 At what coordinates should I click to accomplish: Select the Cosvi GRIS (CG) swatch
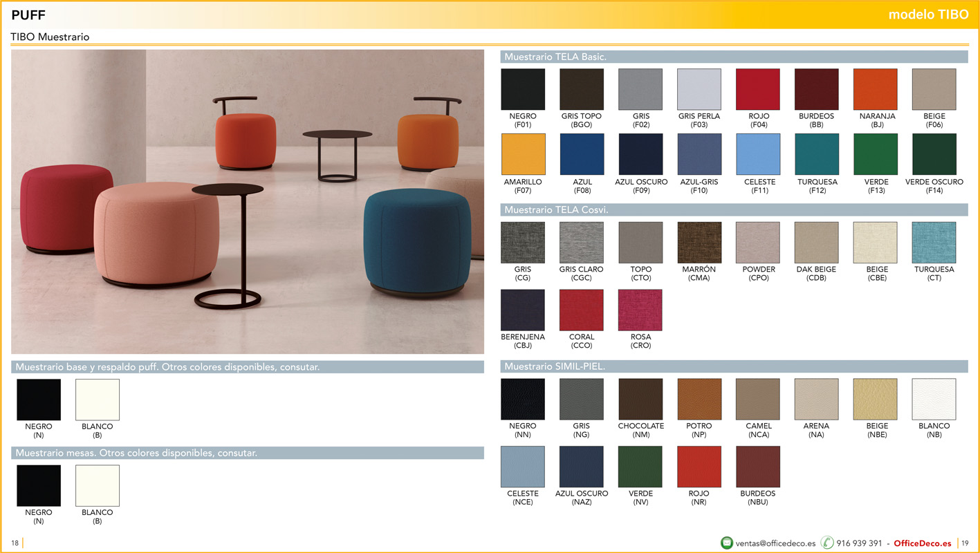pyautogui.click(x=523, y=243)
